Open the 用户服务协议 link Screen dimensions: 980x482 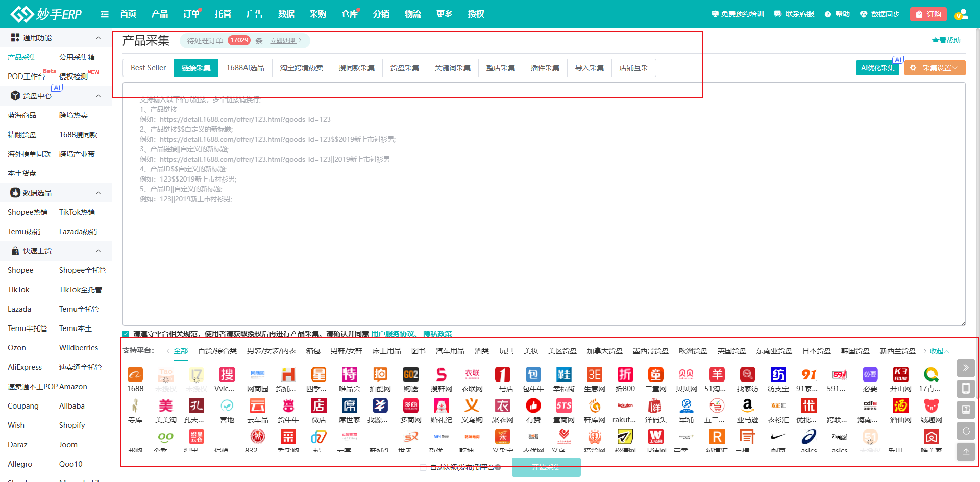tap(393, 334)
